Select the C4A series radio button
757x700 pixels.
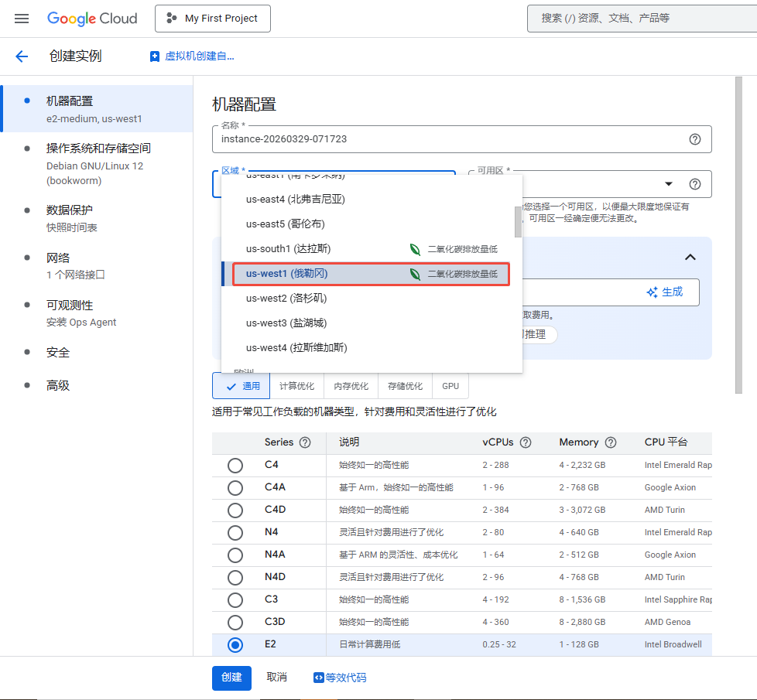point(235,488)
